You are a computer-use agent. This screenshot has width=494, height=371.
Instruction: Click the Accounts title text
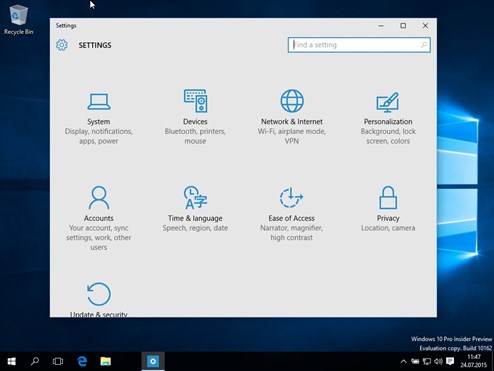point(99,218)
